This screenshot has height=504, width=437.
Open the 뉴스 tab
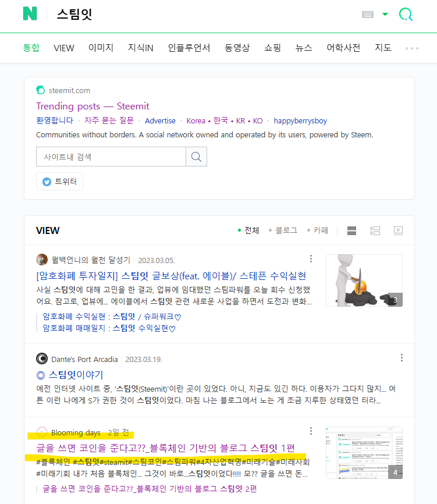304,48
